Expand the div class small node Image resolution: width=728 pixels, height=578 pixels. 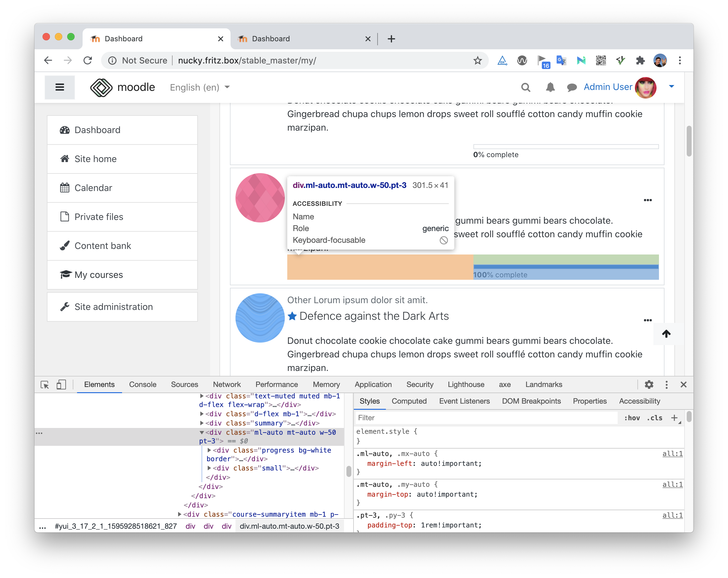click(209, 468)
